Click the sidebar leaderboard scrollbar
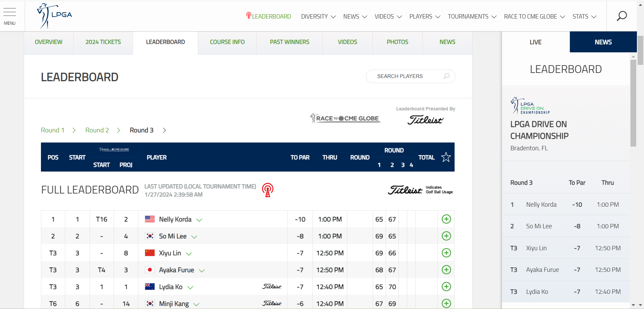 (x=633, y=103)
